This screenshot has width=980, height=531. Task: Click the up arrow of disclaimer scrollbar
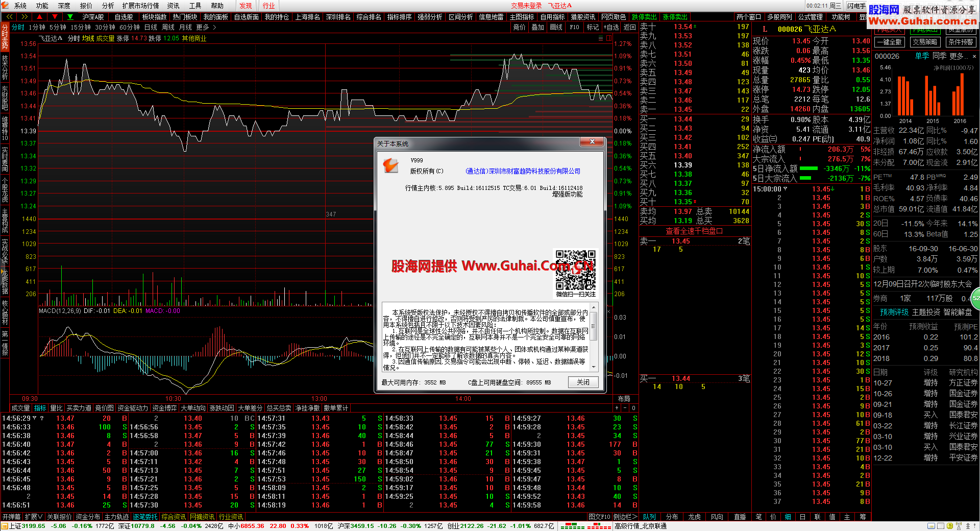(x=593, y=308)
